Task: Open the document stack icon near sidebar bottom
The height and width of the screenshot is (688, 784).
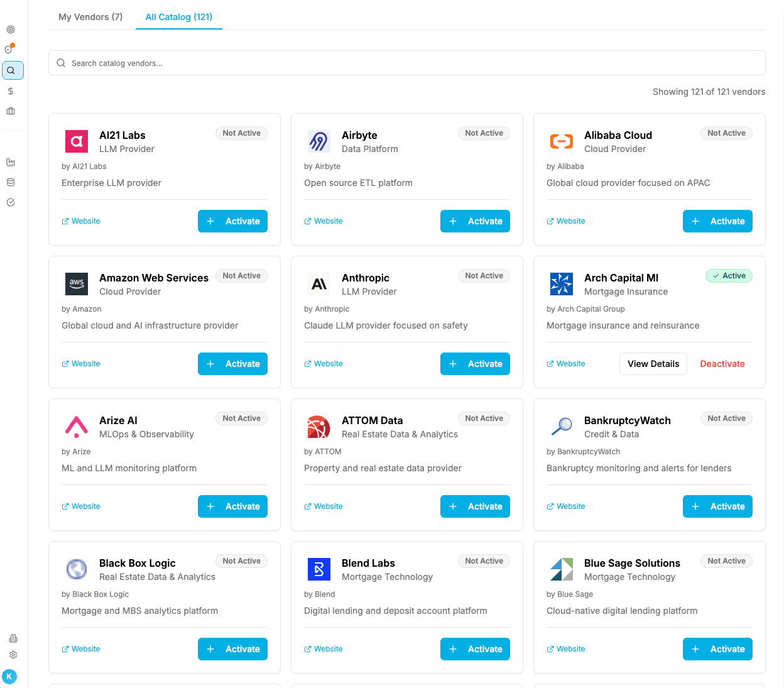Action: pyautogui.click(x=13, y=638)
